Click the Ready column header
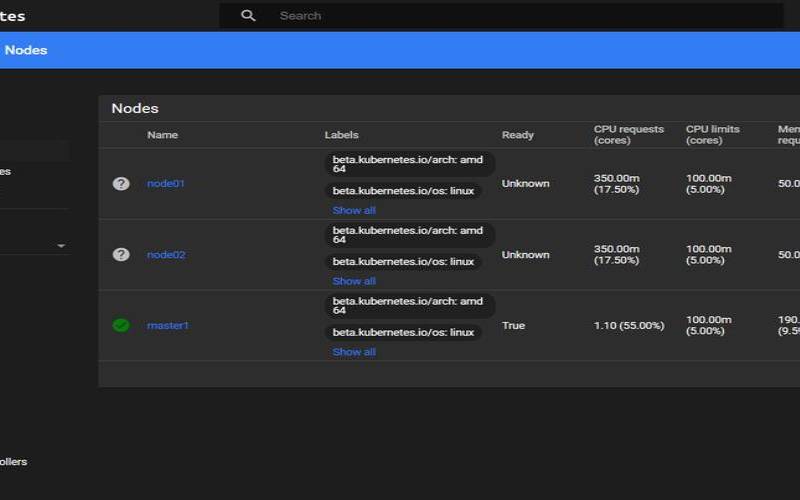Image resolution: width=800 pixels, height=500 pixels. [x=518, y=135]
